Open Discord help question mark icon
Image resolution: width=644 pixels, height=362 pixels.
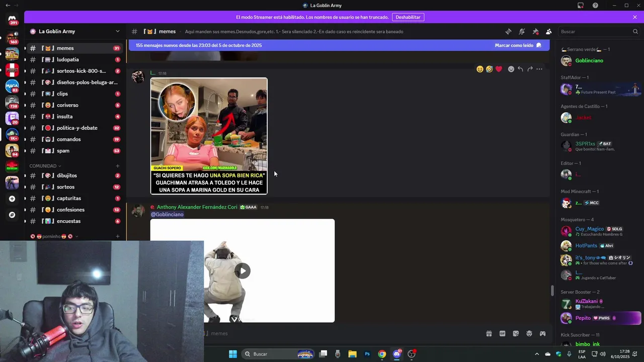(595, 6)
